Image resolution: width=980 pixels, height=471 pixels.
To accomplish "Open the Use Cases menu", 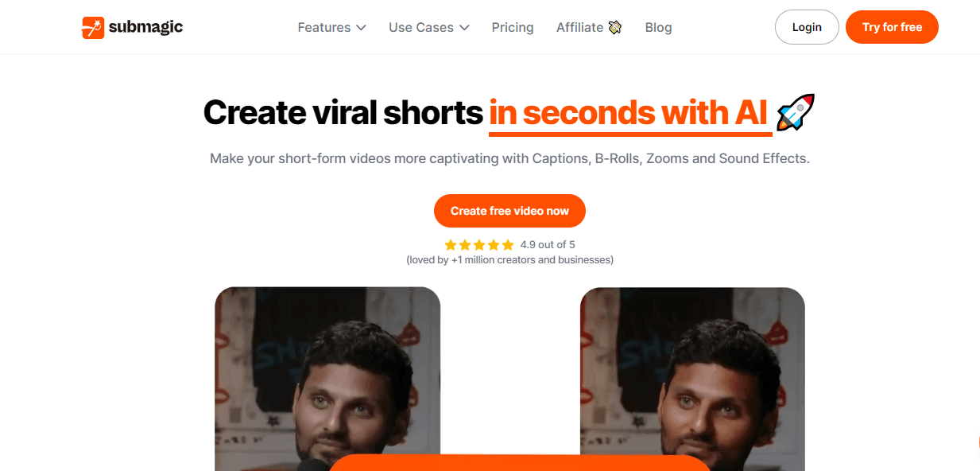I will pyautogui.click(x=429, y=27).
